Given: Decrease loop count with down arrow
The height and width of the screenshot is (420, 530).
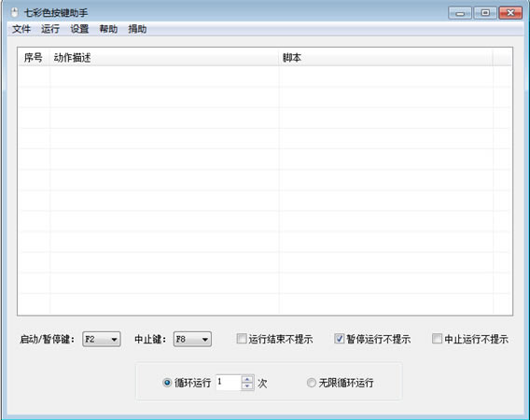Looking at the screenshot, I should point(247,386).
